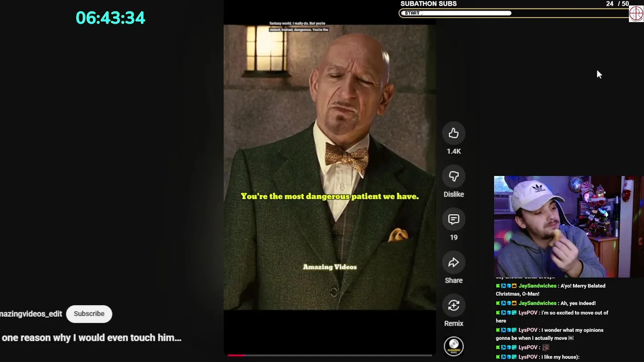Click the 1.4K like count

pyautogui.click(x=454, y=151)
